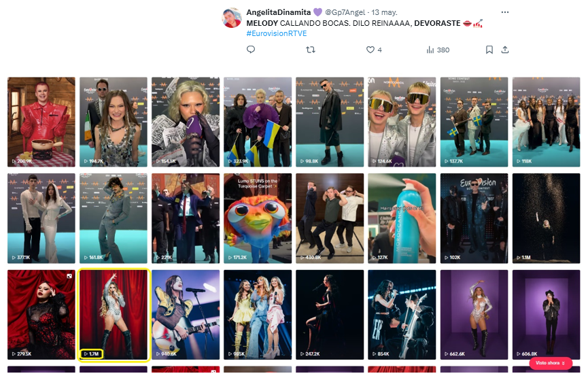
Task: Open the Moroccanoil hairspray video 127K
Action: click(402, 218)
